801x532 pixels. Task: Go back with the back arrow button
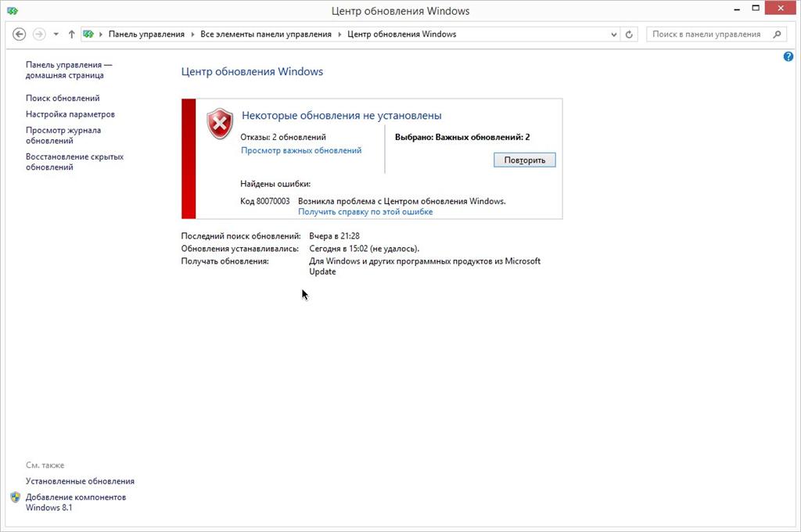click(20, 34)
